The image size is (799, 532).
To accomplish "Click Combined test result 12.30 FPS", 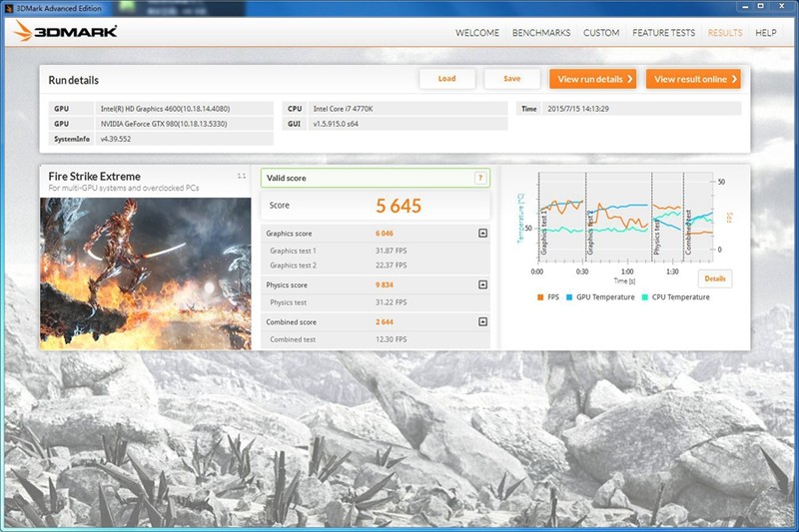I will [391, 339].
